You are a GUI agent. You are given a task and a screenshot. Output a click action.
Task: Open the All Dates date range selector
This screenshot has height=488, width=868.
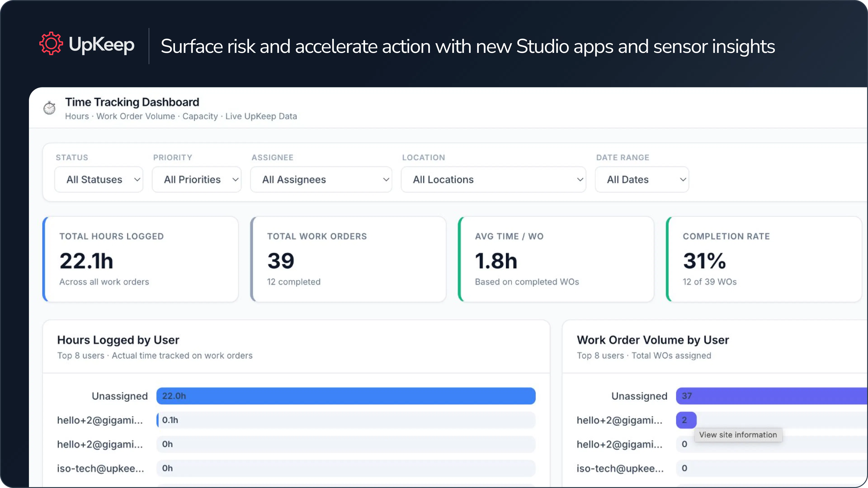coord(641,180)
